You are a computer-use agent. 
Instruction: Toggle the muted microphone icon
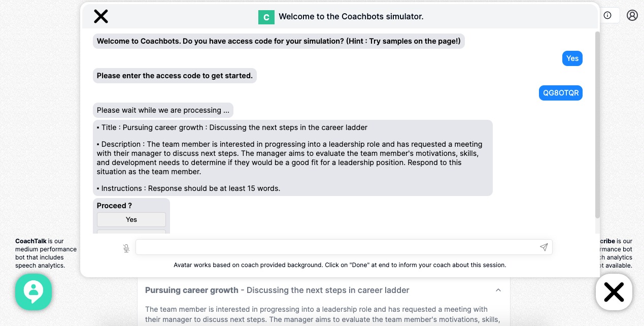click(x=126, y=248)
